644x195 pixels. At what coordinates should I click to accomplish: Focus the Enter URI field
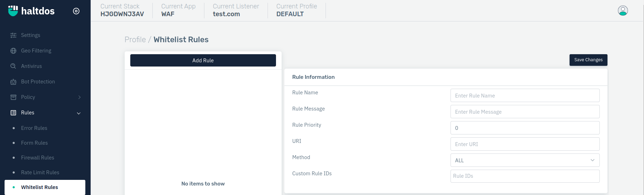[x=525, y=144]
